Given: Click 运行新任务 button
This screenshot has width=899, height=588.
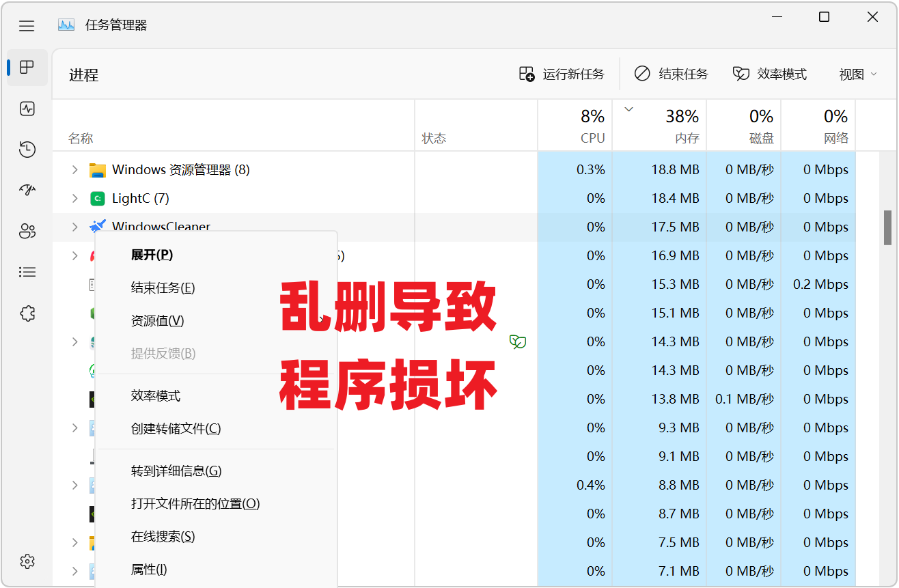Looking at the screenshot, I should (562, 74).
